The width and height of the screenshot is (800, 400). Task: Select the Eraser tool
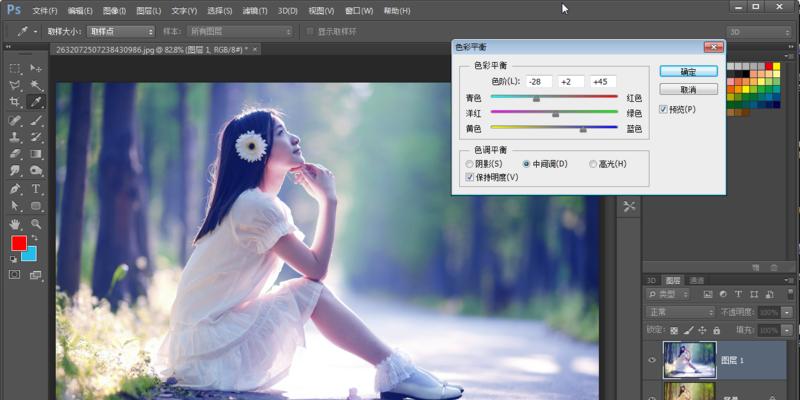(15, 154)
